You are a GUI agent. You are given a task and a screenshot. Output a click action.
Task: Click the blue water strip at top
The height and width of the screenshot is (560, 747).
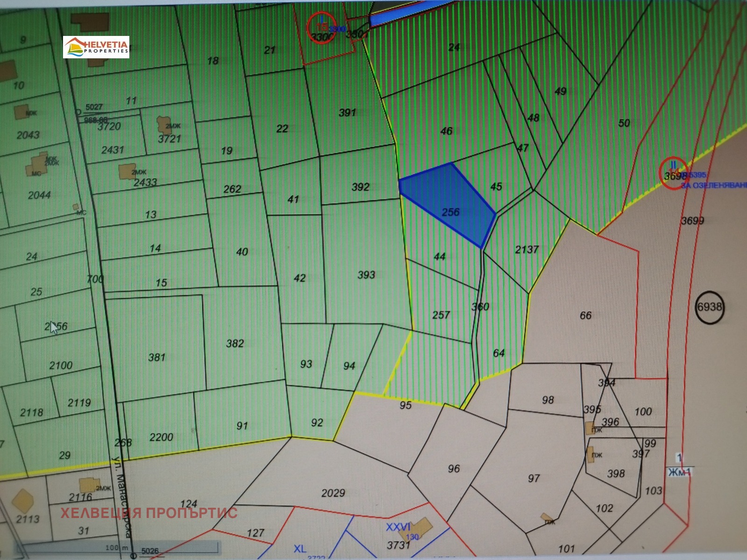tap(411, 13)
